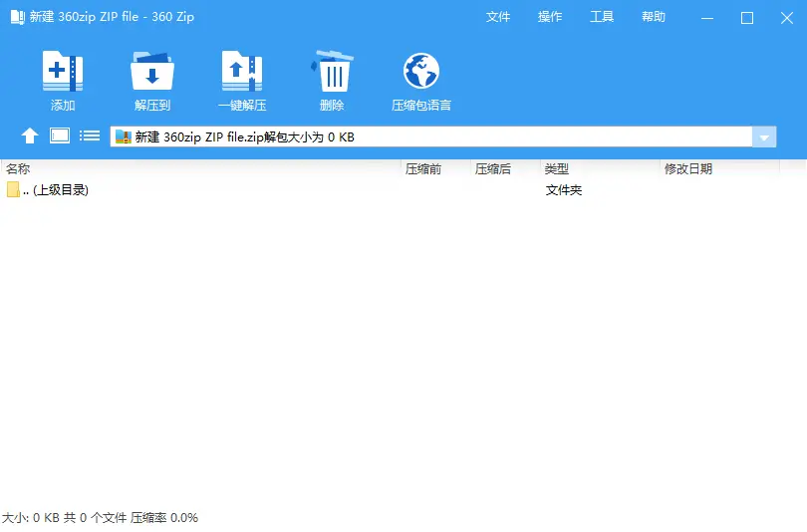
Task: Open the 工具 menu
Action: coord(602,17)
